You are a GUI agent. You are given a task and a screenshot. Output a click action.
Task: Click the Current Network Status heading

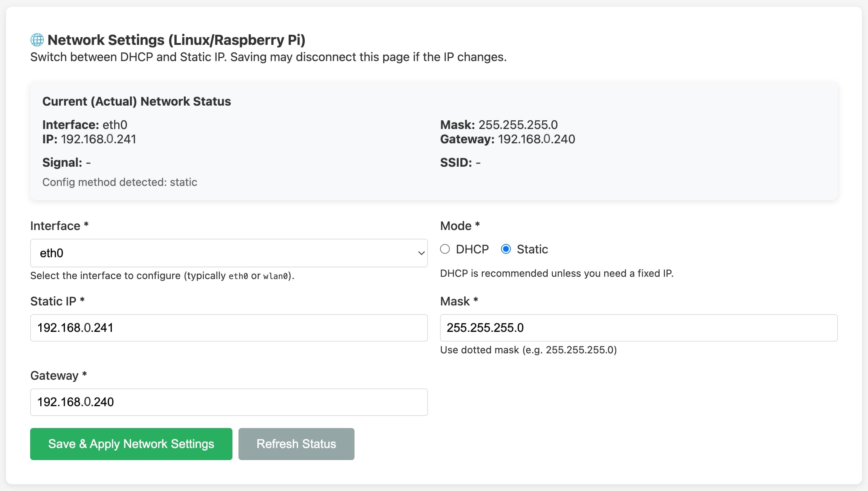point(136,101)
